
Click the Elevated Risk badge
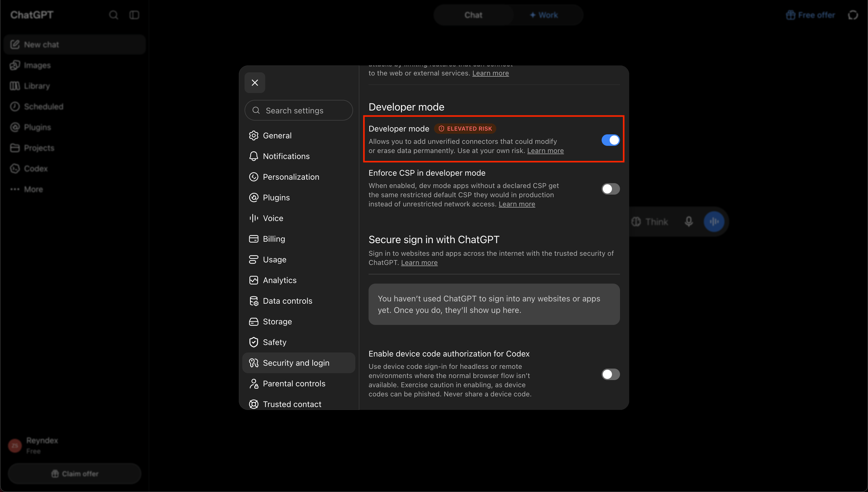pyautogui.click(x=465, y=128)
